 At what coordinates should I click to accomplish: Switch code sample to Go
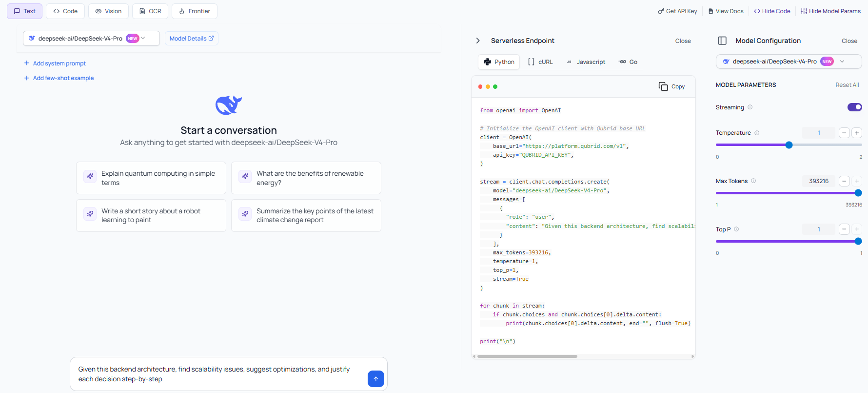tap(629, 62)
